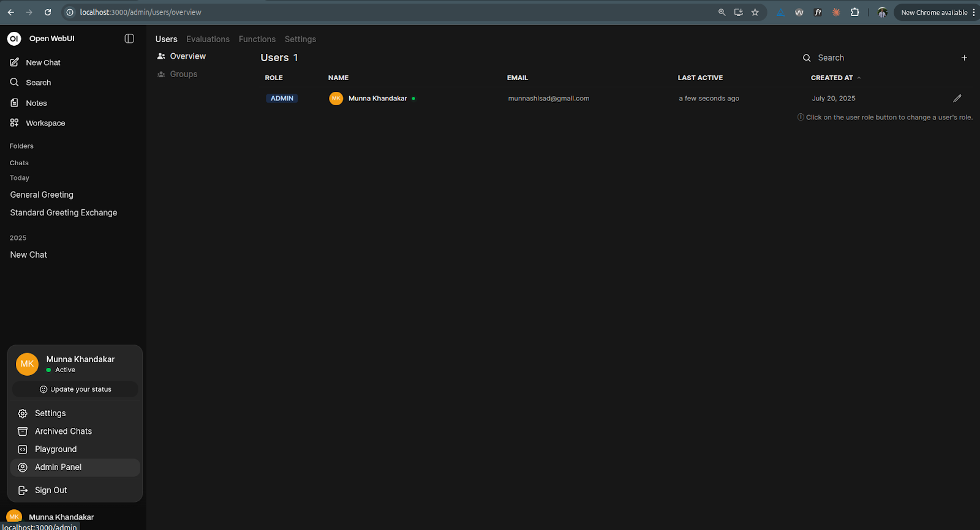Sort users by Created At column
This screenshot has width=980, height=530.
point(832,78)
